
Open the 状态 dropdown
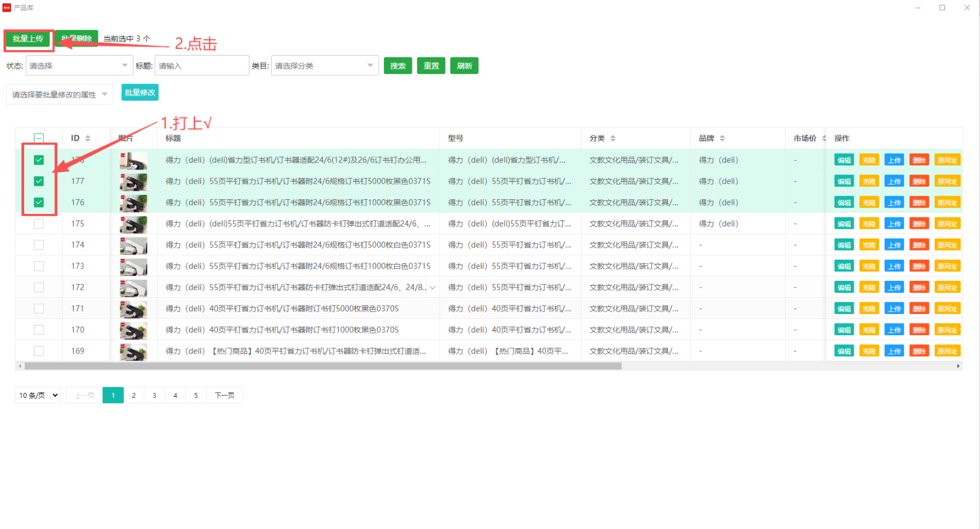pos(79,66)
